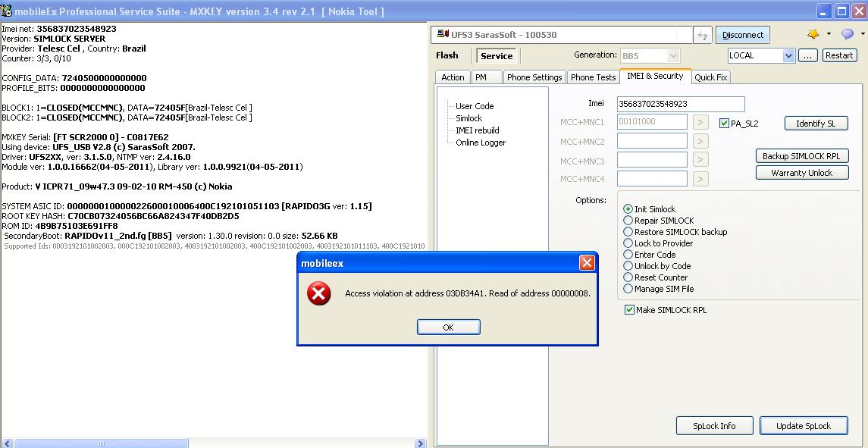Select IMEI rebuild in the tree
This screenshot has width=868, height=448.
pos(477,130)
